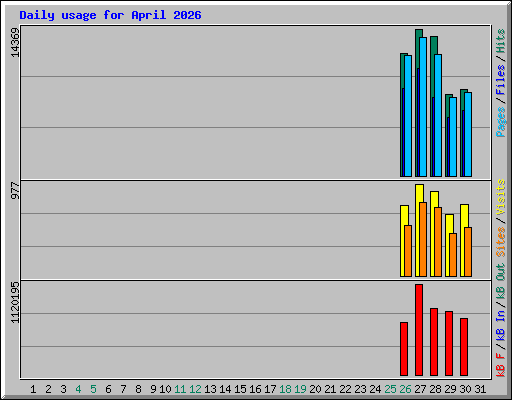Click the 'kB Out' legend label
The width and height of the screenshot is (512, 400).
500,282
